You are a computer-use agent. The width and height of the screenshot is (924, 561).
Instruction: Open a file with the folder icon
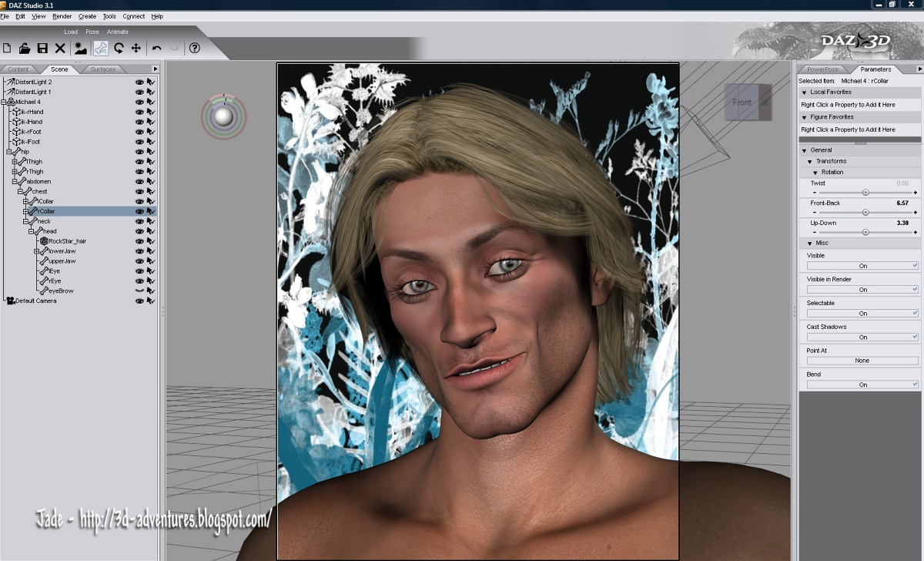pyautogui.click(x=25, y=48)
